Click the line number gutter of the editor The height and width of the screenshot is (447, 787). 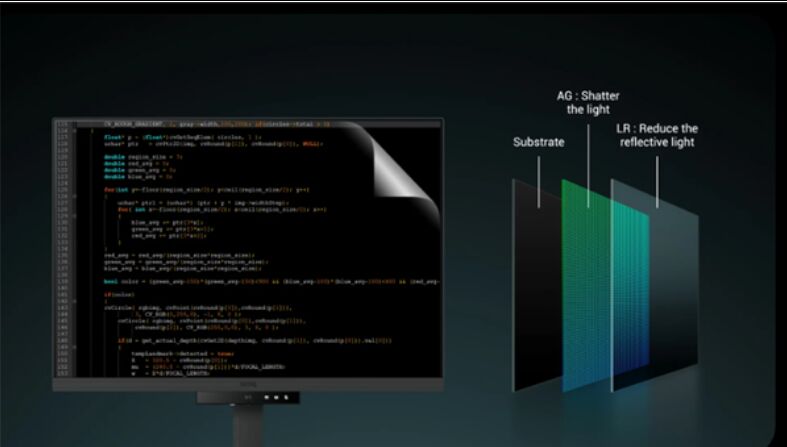click(x=62, y=250)
